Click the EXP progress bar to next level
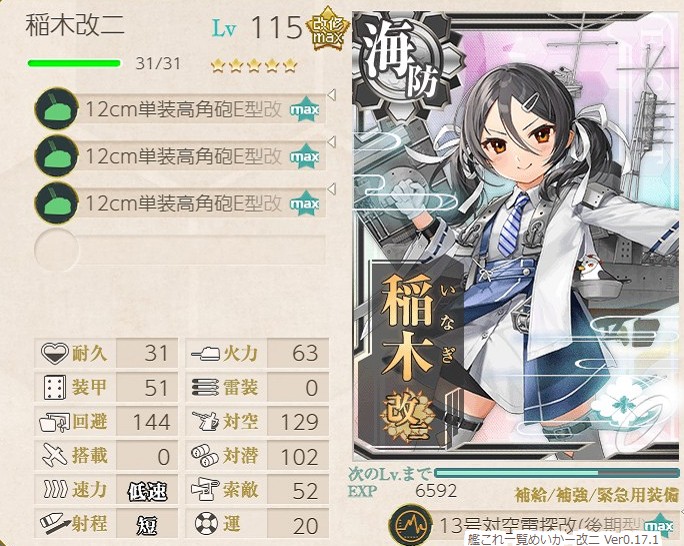The width and height of the screenshot is (684, 546). click(x=557, y=473)
